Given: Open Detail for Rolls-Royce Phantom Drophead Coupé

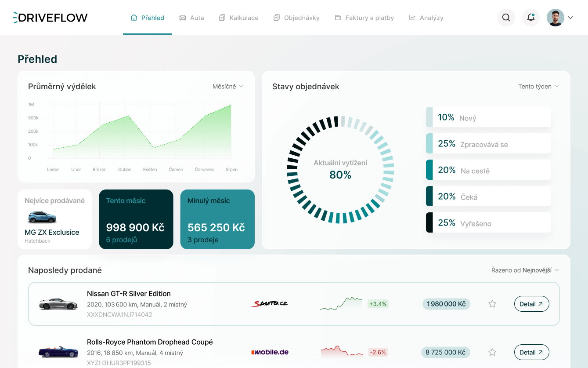Looking at the screenshot, I should [531, 352].
